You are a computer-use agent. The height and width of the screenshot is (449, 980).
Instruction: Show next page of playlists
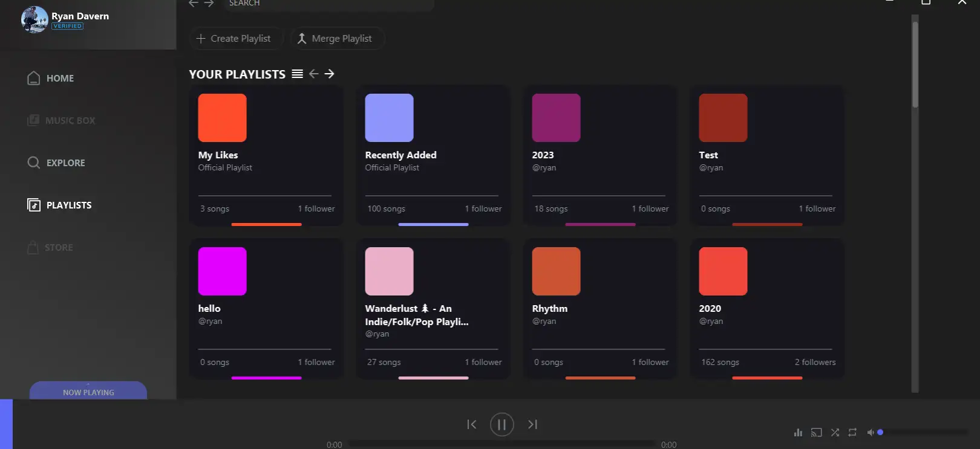click(x=329, y=74)
